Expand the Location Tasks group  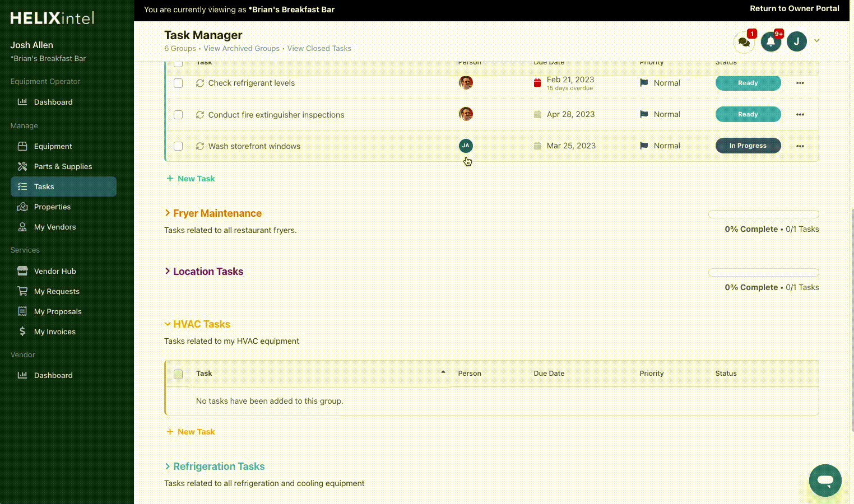[168, 271]
